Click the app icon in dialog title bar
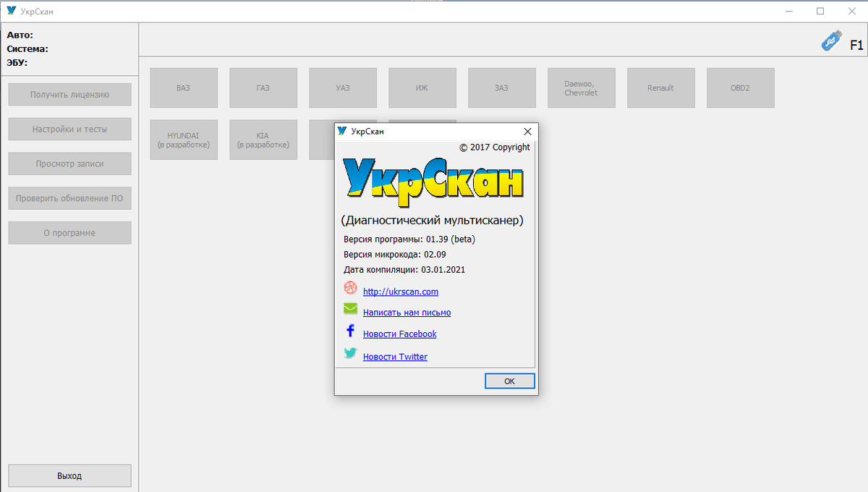This screenshot has height=492, width=868. tap(342, 131)
